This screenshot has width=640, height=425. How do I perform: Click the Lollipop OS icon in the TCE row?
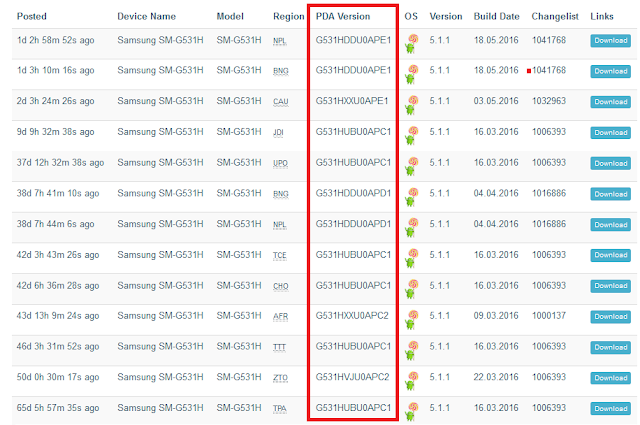coord(412,258)
